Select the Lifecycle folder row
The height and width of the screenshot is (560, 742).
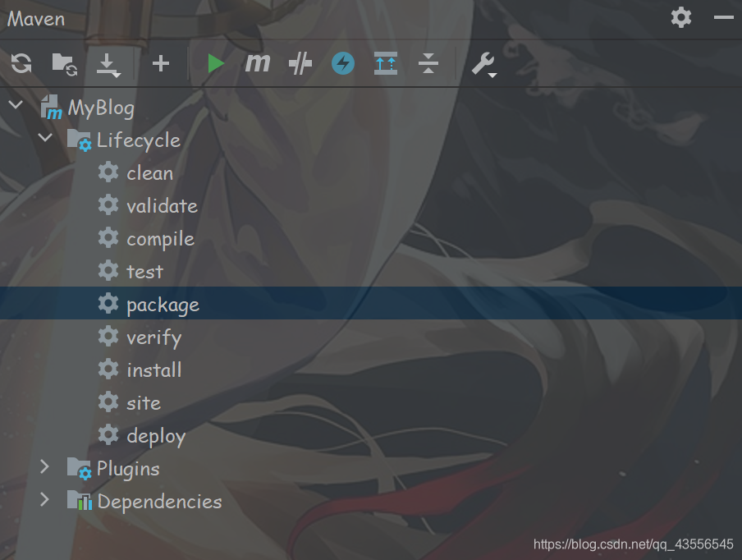[x=371, y=140]
